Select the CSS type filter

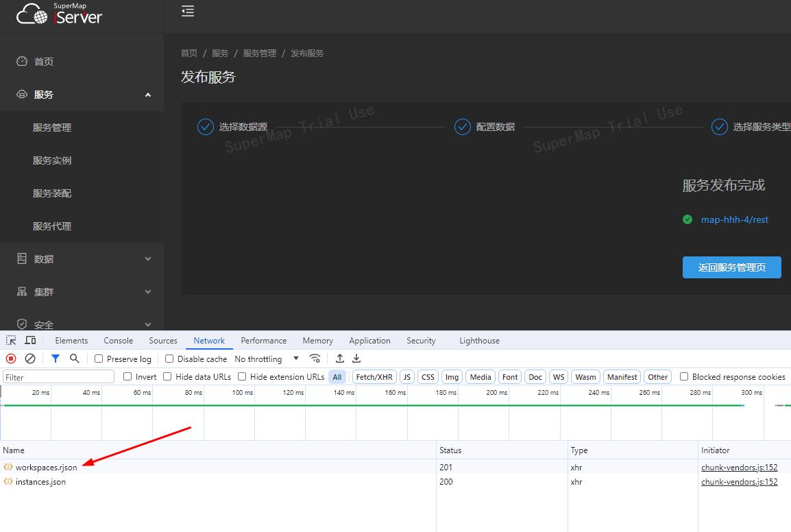pyautogui.click(x=428, y=377)
